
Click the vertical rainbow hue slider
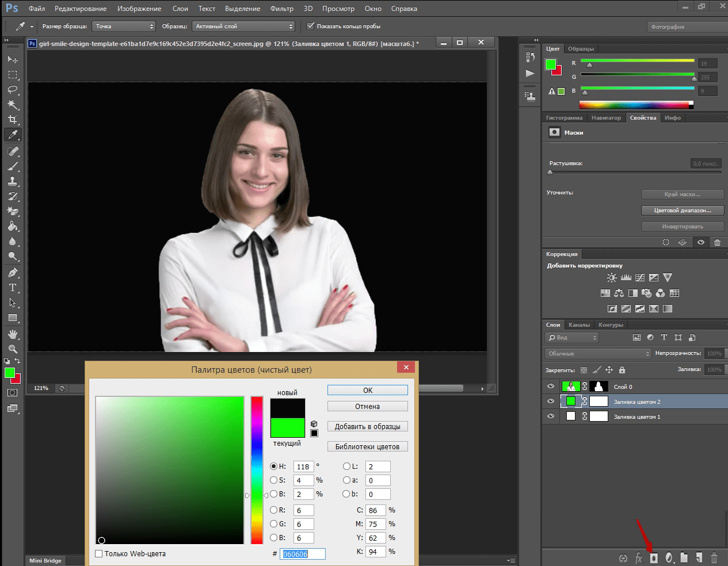256,469
